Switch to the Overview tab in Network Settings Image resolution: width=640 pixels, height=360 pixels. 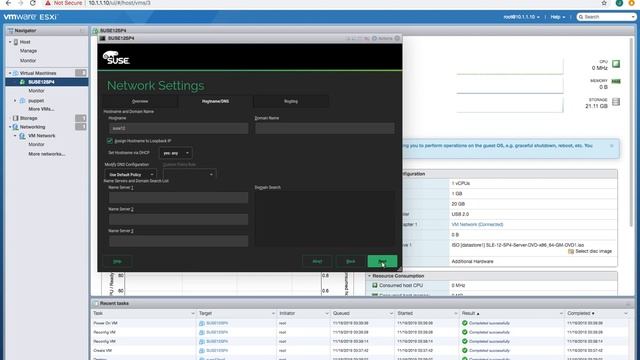pos(140,101)
